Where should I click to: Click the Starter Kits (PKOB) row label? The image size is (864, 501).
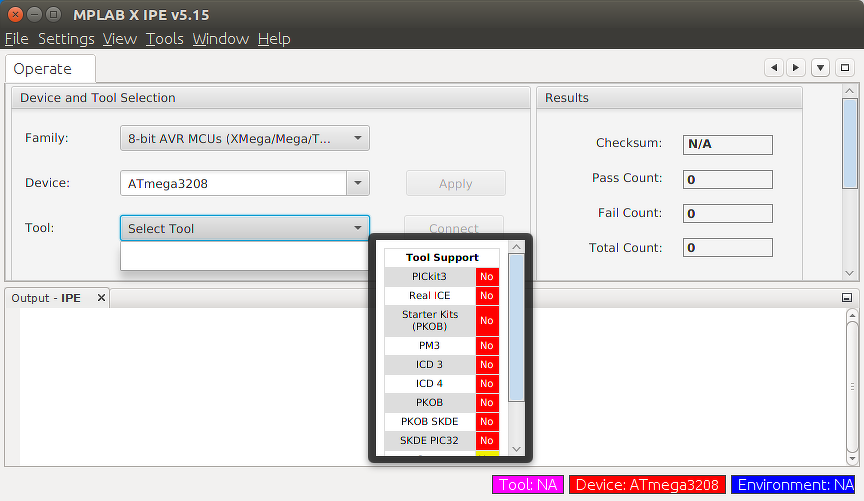429,320
